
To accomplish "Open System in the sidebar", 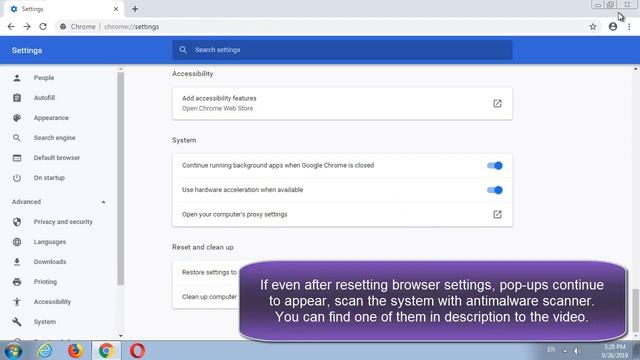I will pyautogui.click(x=44, y=322).
